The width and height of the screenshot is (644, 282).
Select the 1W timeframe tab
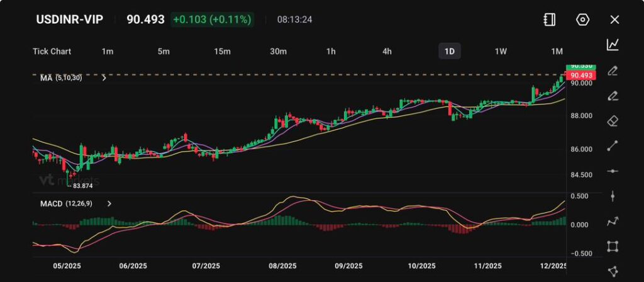point(501,51)
